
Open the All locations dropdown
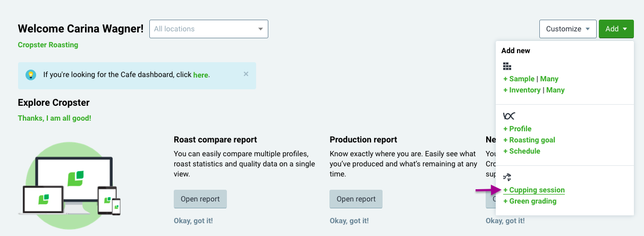[209, 29]
